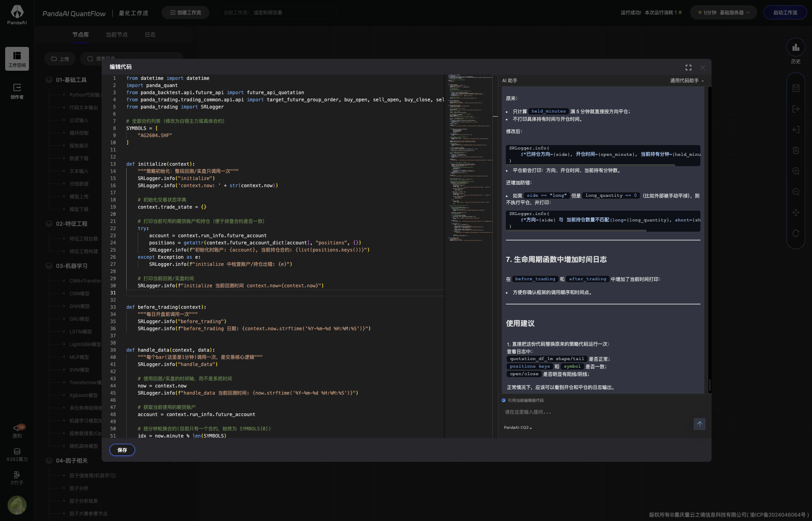Image resolution: width=812 pixels, height=521 pixels.
Task: Click the "AG2604.SHF" string in code
Action: point(155,136)
